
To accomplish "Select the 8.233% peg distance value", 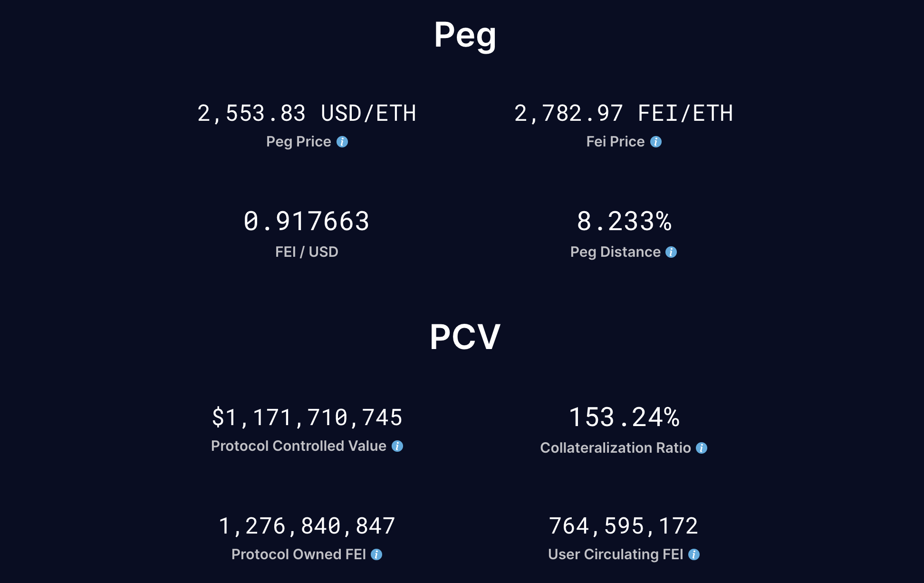I will [624, 222].
